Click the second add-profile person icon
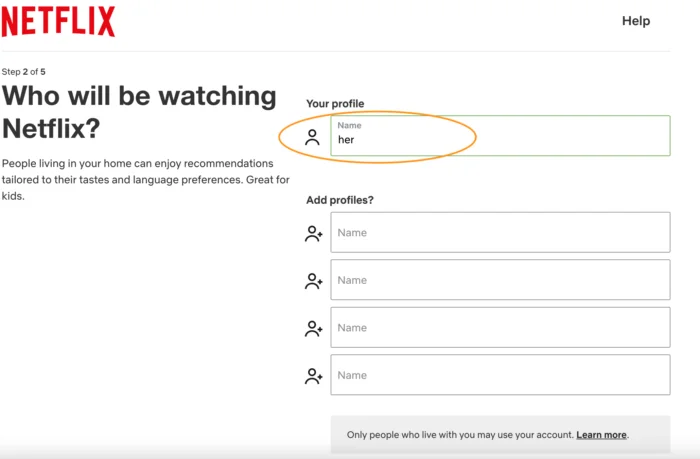 [314, 281]
